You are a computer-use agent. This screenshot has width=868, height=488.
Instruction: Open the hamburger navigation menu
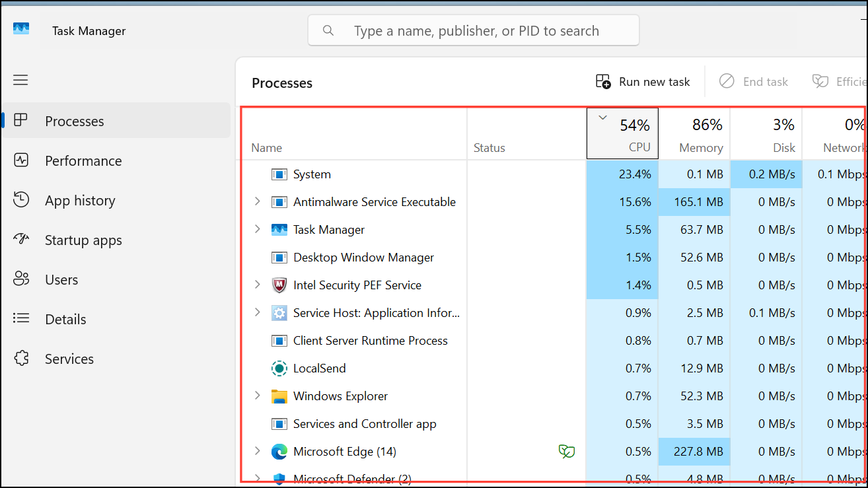coord(20,80)
